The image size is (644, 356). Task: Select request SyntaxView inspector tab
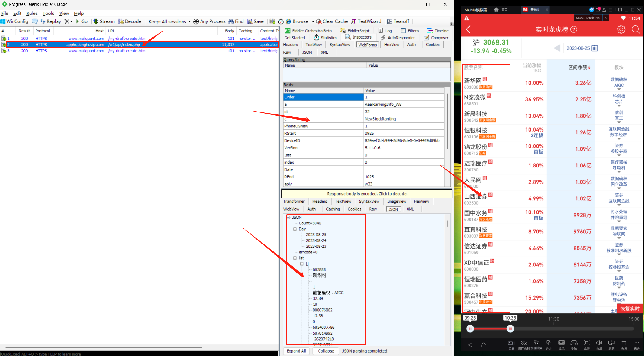coord(340,45)
